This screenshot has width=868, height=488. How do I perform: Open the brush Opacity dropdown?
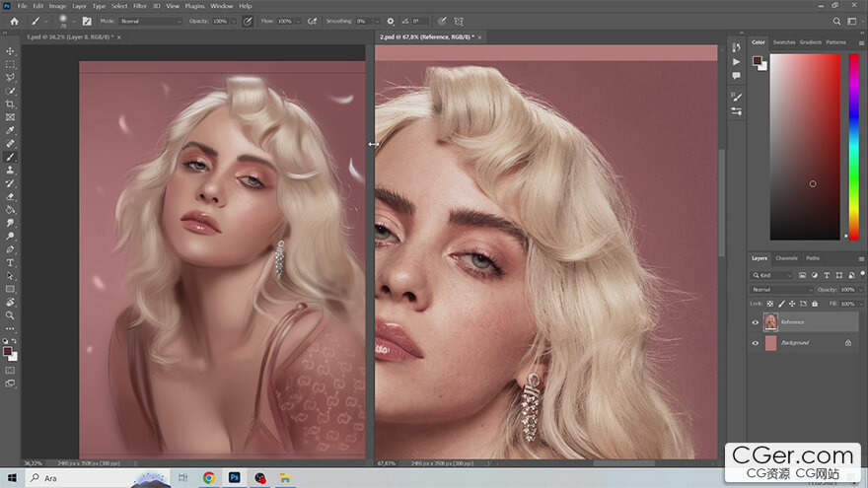233,21
